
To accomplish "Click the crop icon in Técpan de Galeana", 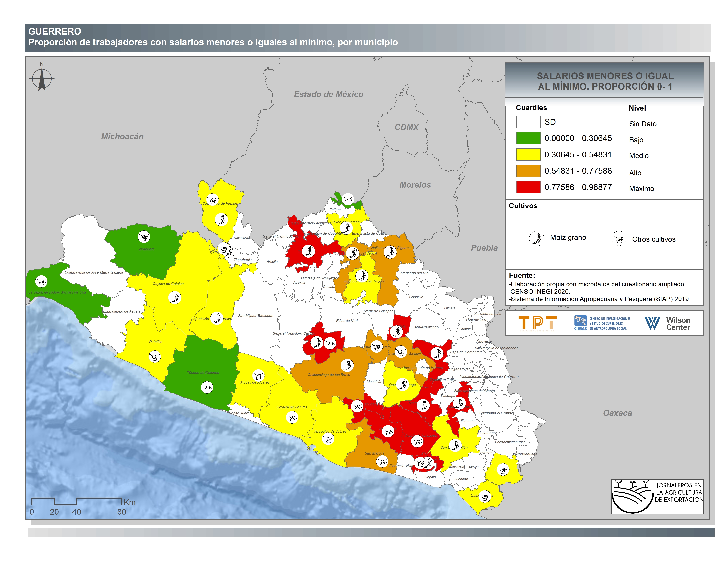I will pos(207,388).
